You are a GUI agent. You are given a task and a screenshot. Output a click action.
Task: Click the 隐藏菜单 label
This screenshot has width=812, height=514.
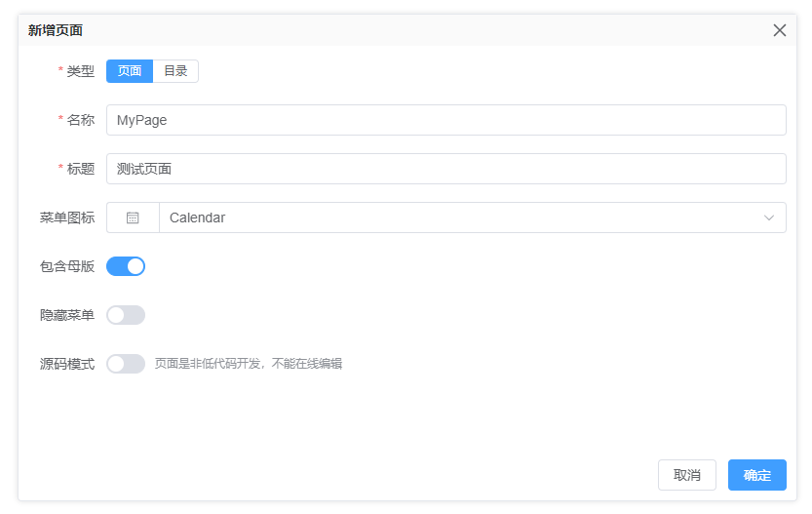67,315
